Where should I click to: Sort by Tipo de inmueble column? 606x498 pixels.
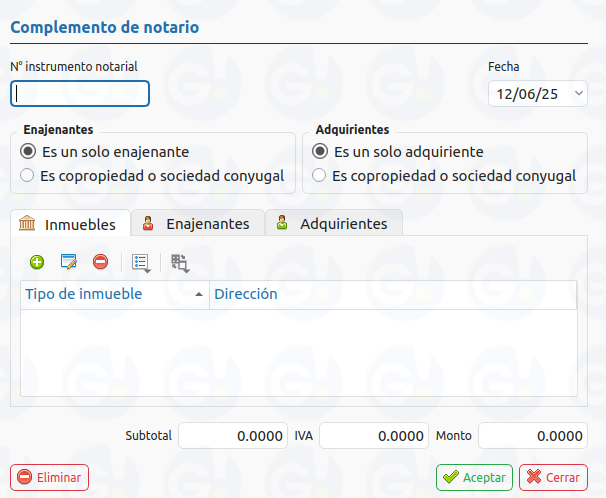point(115,294)
